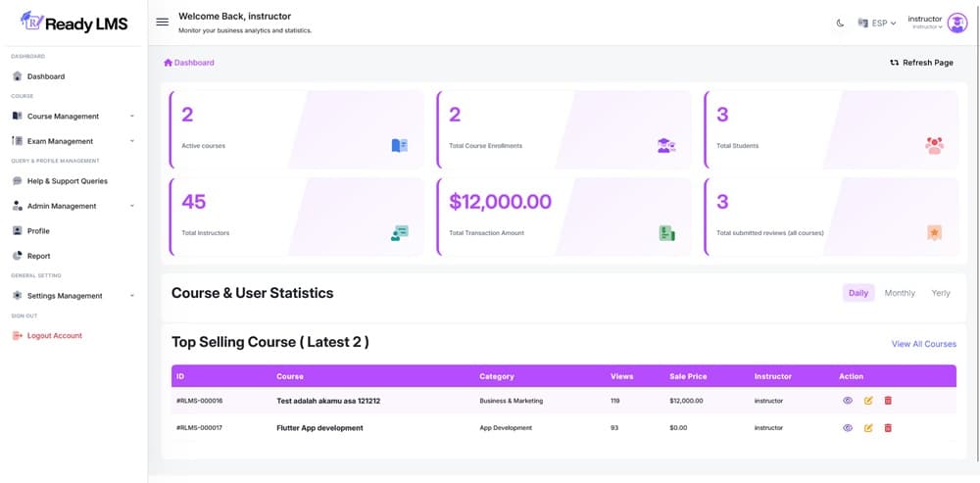Image resolution: width=980 pixels, height=483 pixels.
Task: Click the instructor profile avatar
Action: point(956,23)
